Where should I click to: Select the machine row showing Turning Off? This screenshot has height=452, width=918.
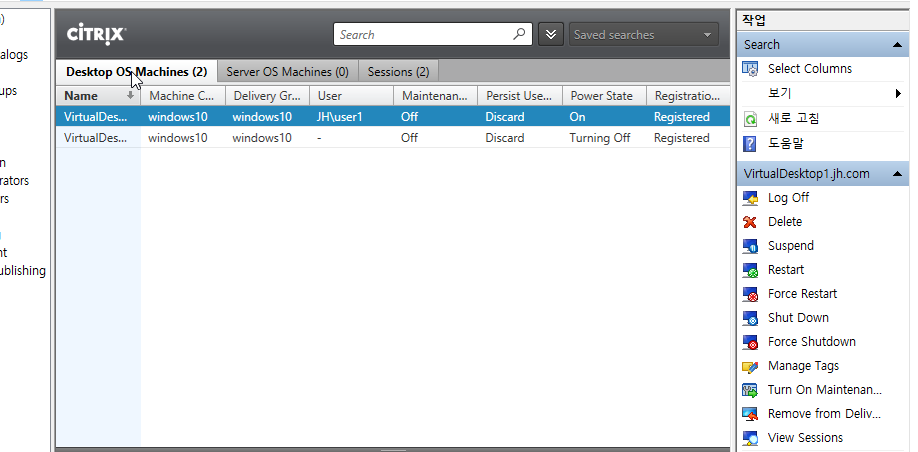coord(393,138)
